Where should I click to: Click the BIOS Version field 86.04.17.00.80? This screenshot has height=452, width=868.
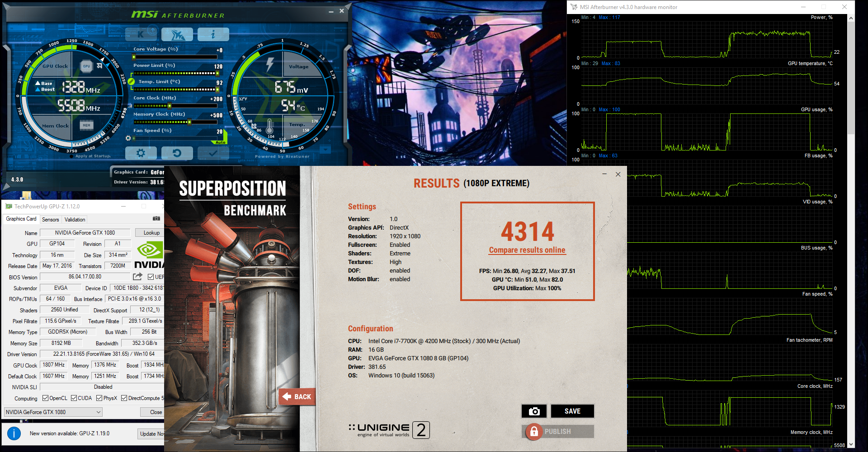85,277
